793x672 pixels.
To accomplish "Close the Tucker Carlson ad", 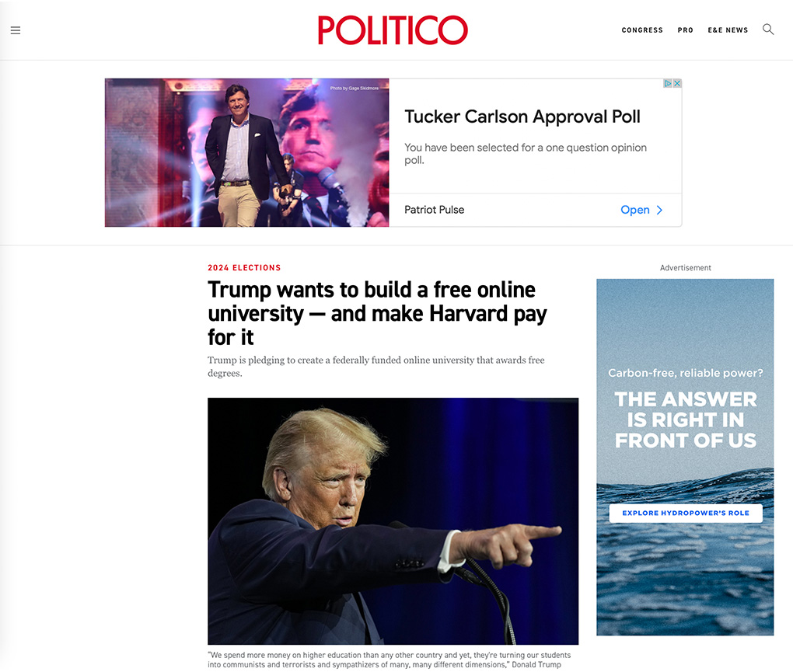I will 677,83.
